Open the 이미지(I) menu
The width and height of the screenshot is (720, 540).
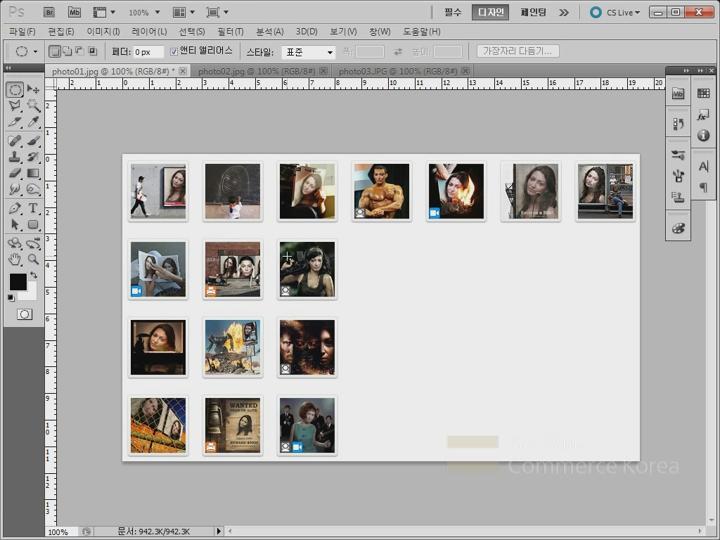point(103,32)
